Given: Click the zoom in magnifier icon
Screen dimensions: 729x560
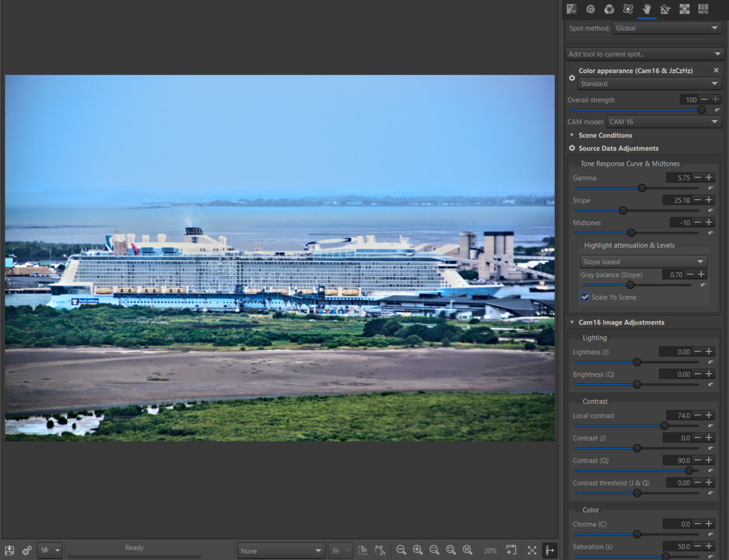Looking at the screenshot, I should 417,550.
